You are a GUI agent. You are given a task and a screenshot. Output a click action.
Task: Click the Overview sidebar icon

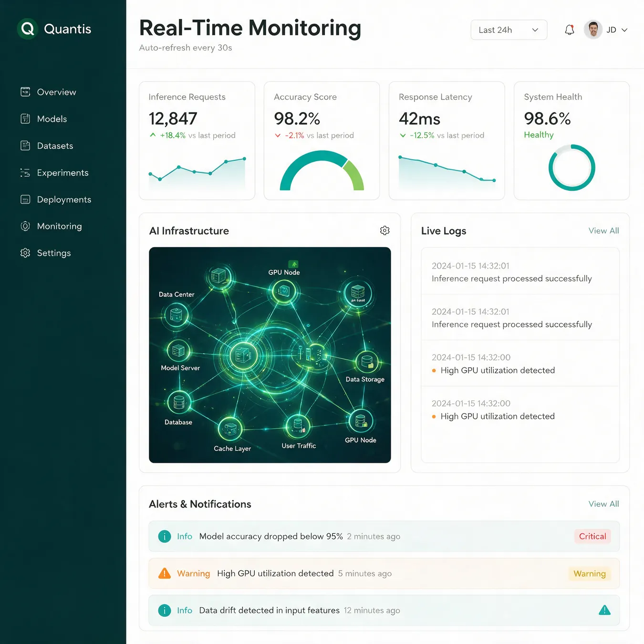point(25,92)
